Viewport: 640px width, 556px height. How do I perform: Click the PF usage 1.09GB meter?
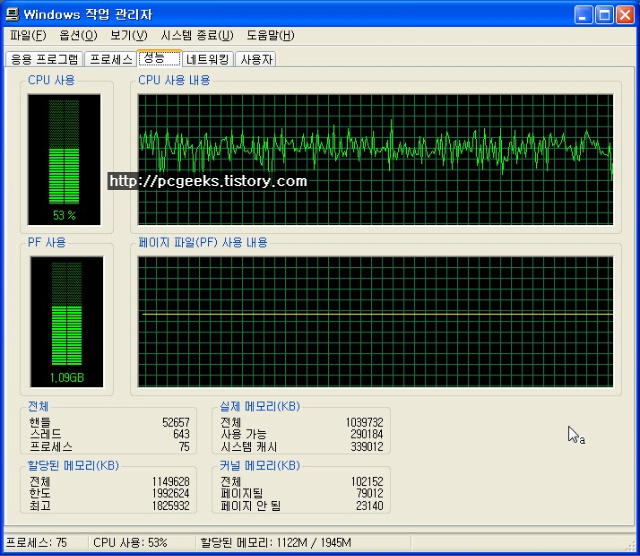[67, 322]
